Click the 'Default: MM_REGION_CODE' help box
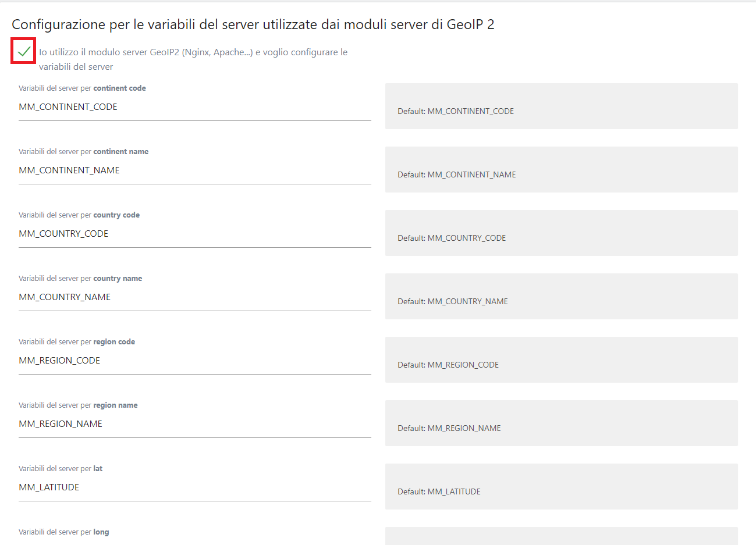 pos(561,359)
